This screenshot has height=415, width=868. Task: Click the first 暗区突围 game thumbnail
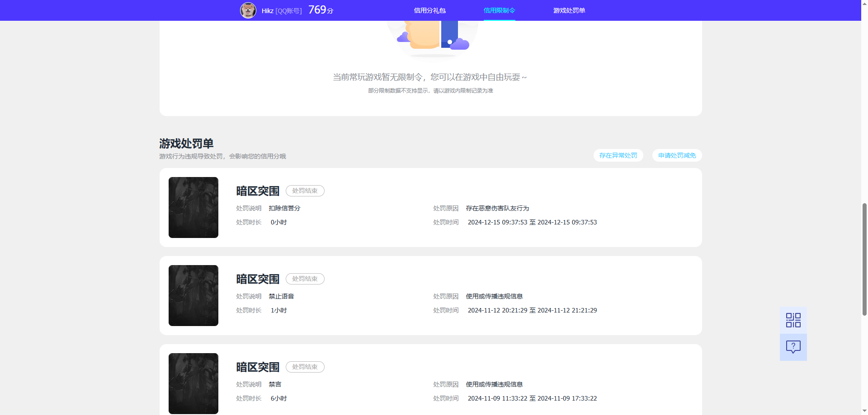coord(193,207)
